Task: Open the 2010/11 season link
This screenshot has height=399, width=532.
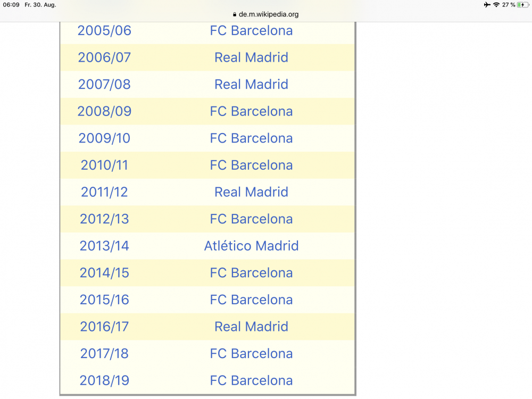Action: point(104,165)
